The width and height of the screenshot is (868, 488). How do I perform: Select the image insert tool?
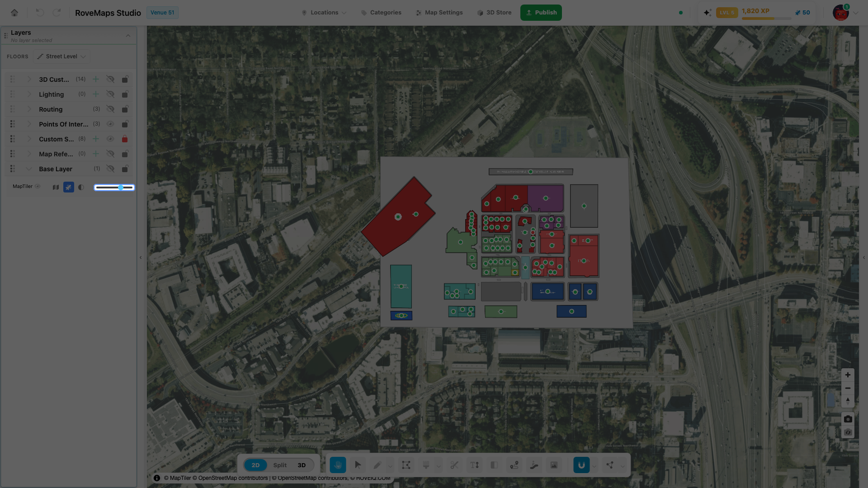[x=554, y=465]
